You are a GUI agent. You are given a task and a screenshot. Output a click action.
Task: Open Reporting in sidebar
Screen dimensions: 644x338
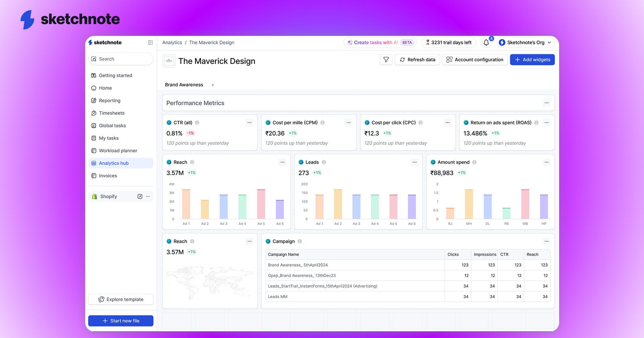(121, 101)
